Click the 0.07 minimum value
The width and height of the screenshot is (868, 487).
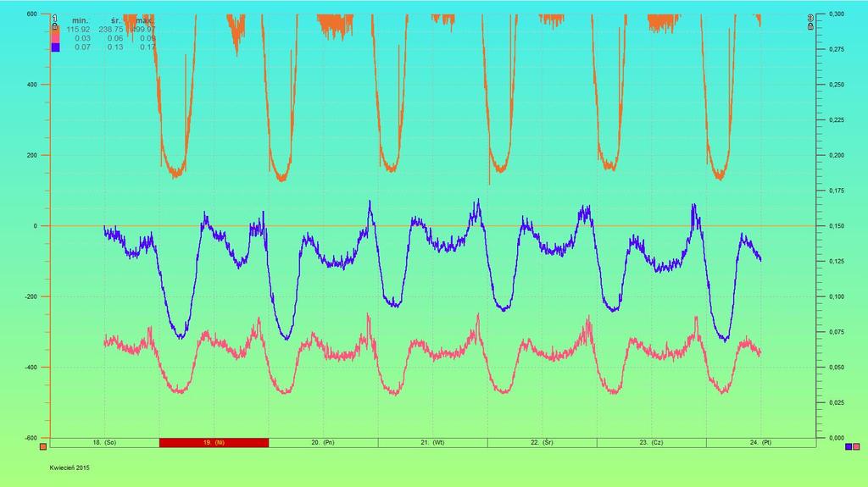coord(82,47)
